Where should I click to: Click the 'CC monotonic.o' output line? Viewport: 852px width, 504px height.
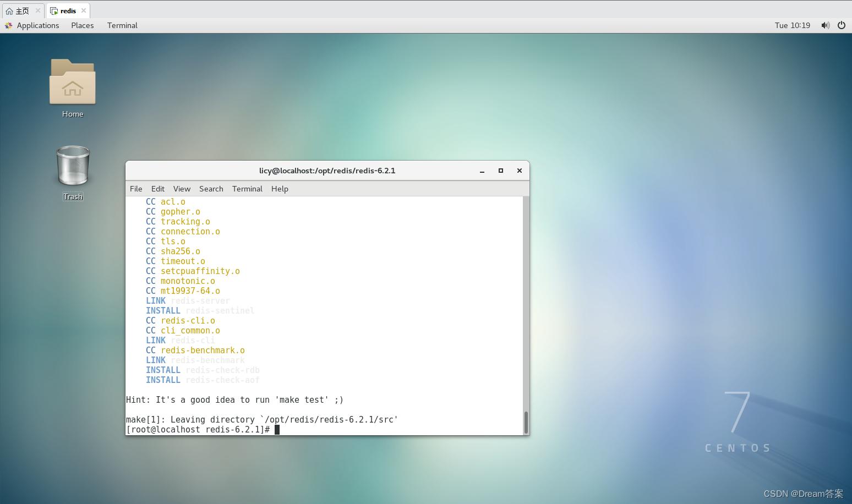click(x=181, y=281)
